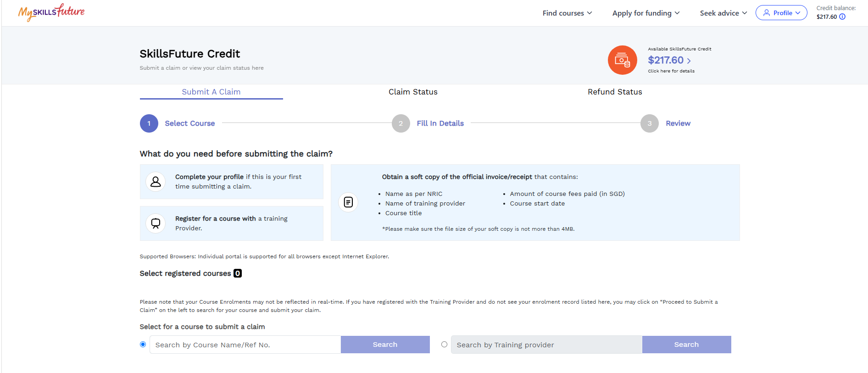Click 'Click here for details' link
The image size is (868, 373).
(671, 71)
